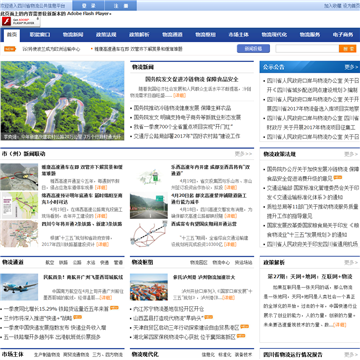Open the 登录 login button
The height and width of the screenshot is (360, 360).
pos(88,5)
